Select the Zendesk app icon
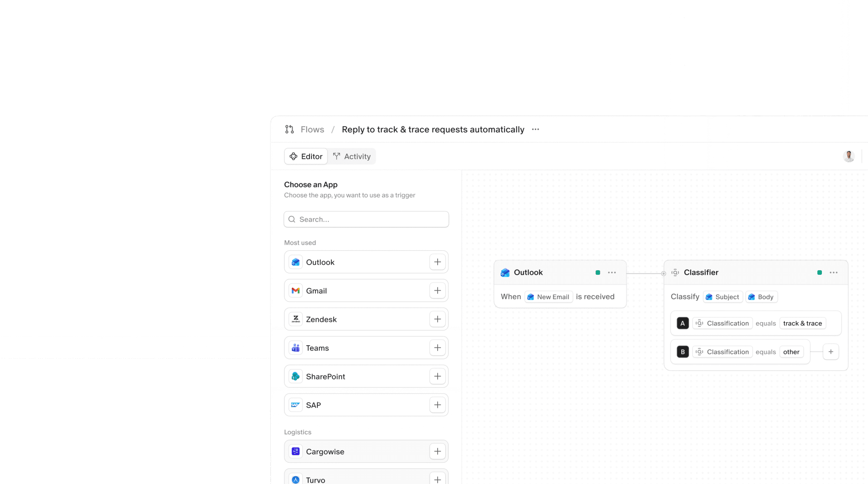Image resolution: width=868 pixels, height=484 pixels. tap(296, 319)
